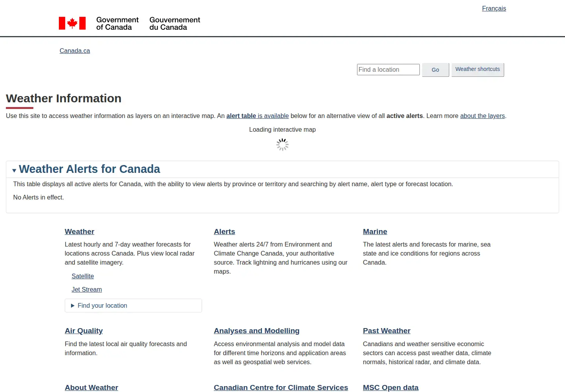Open the about the layers link
This screenshot has width=565, height=392.
pos(483,116)
